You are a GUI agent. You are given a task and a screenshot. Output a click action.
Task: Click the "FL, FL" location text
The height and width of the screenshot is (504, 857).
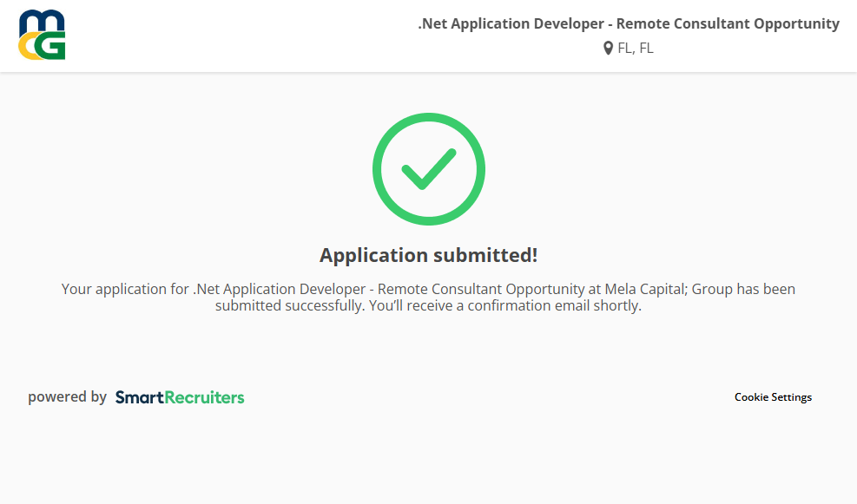[636, 49]
